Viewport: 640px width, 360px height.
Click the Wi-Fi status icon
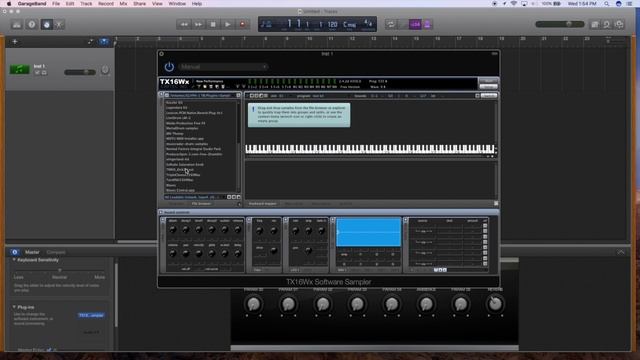[x=514, y=4]
